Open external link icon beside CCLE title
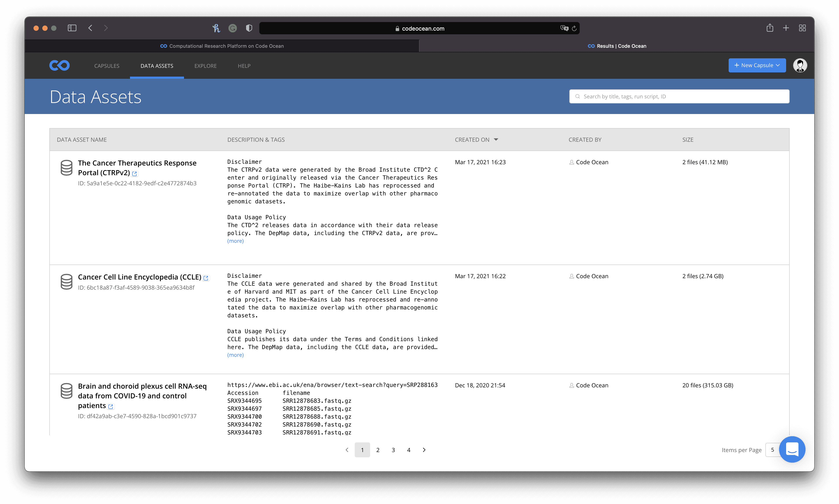The image size is (839, 504). point(206,278)
